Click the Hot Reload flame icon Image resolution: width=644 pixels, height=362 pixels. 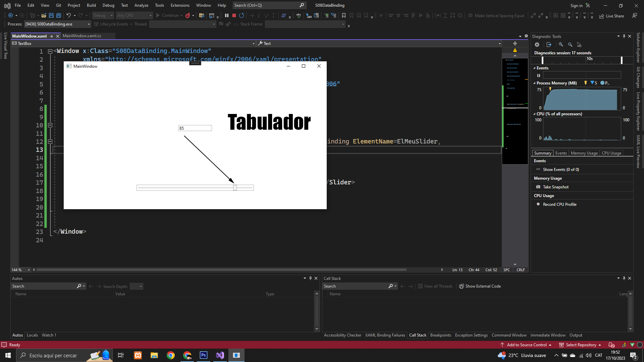coord(188,15)
